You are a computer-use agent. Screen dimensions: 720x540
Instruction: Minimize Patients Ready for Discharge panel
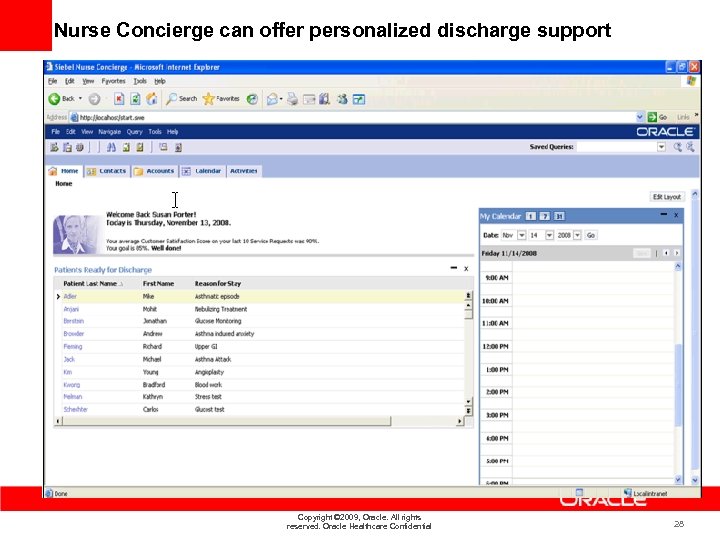tap(454, 268)
